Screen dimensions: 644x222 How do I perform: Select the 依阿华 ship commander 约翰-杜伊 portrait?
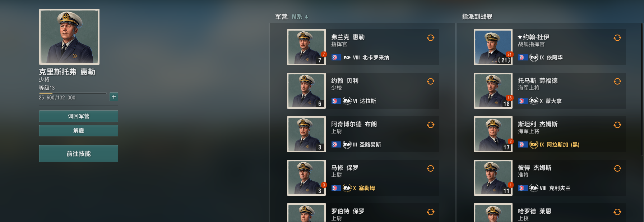pos(493,47)
